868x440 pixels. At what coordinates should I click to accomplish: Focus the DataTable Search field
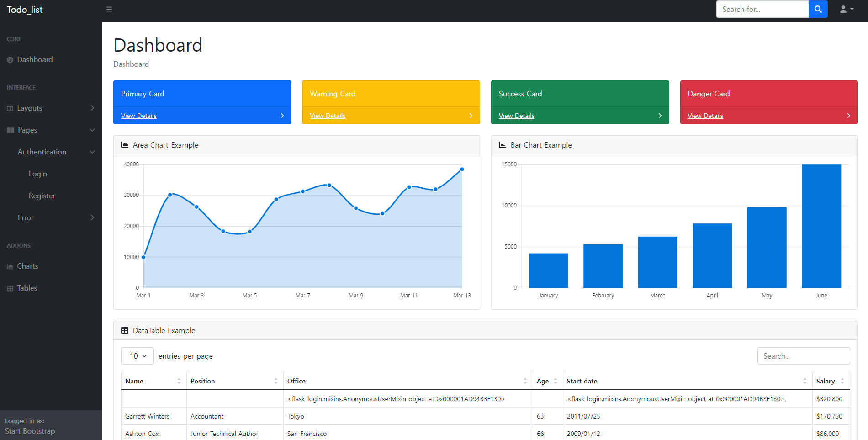click(x=804, y=356)
